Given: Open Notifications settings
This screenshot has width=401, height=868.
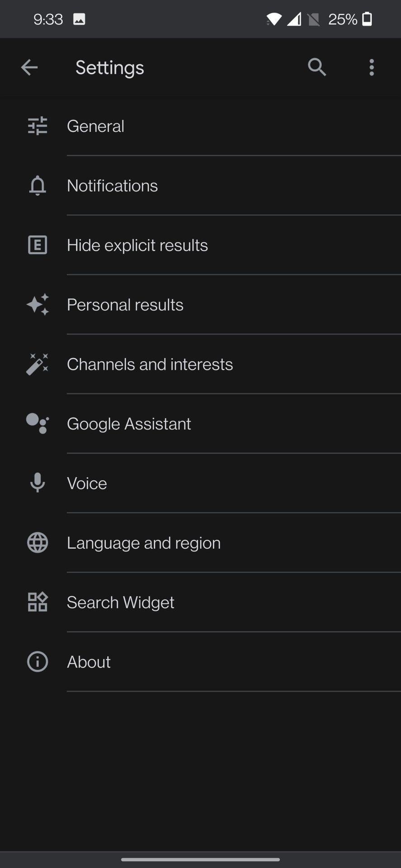Looking at the screenshot, I should coord(113,186).
